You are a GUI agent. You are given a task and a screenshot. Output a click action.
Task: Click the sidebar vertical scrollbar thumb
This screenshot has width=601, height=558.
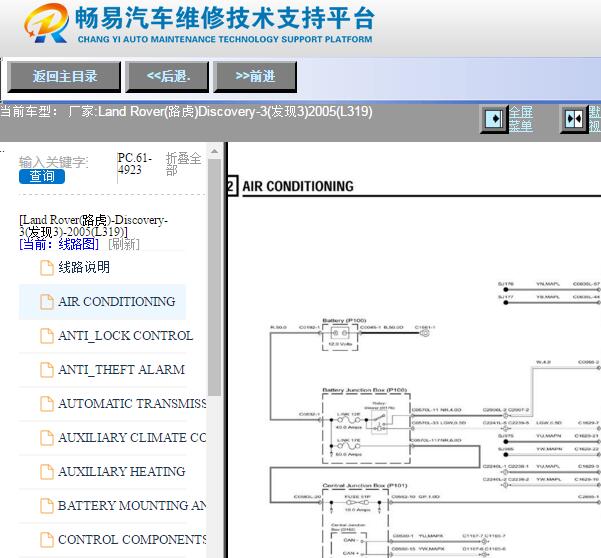click(215, 277)
